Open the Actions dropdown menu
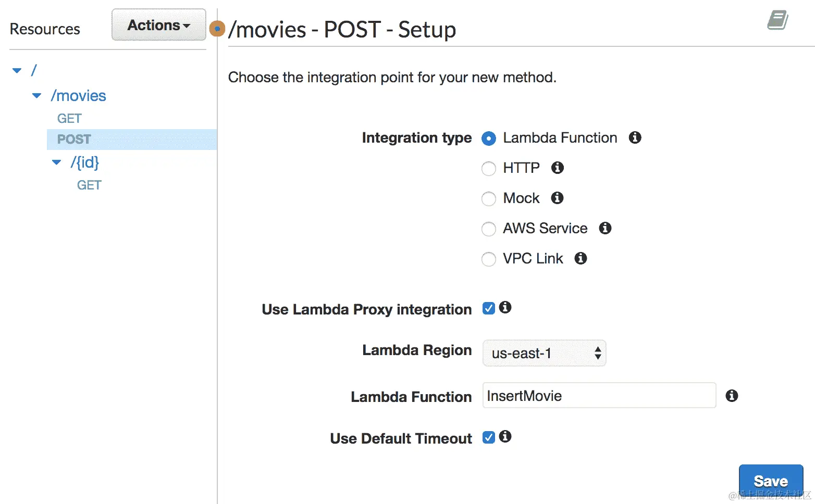 coord(158,25)
